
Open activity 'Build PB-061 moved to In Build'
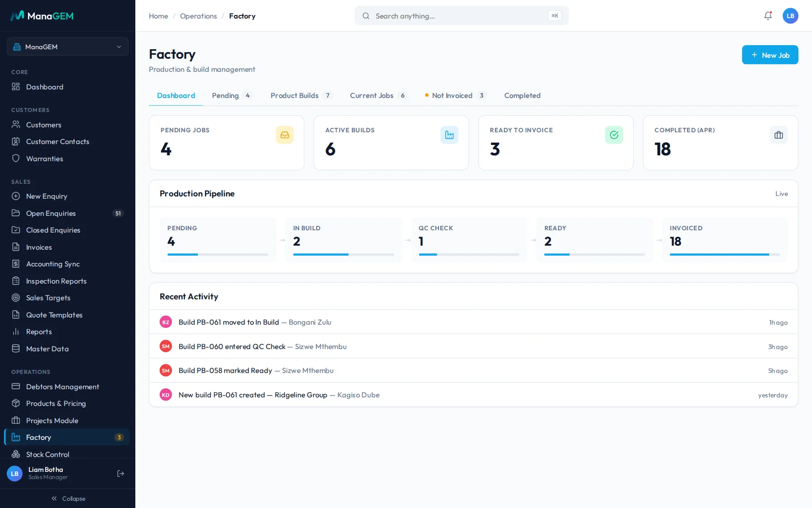click(474, 322)
